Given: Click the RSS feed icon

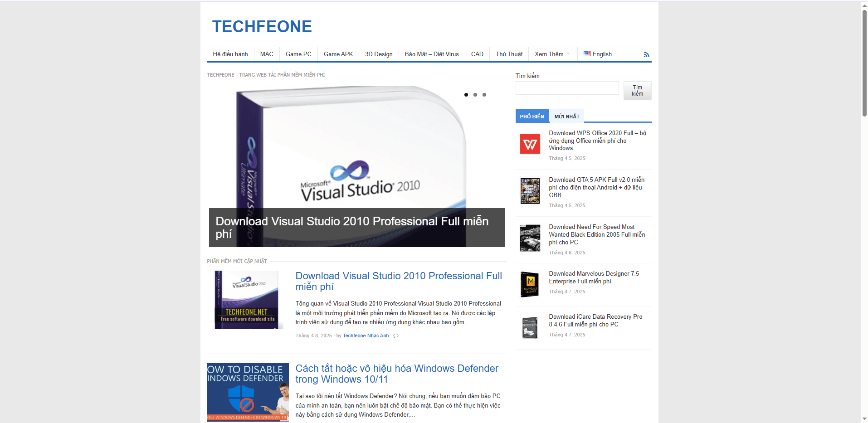Looking at the screenshot, I should 646,55.
